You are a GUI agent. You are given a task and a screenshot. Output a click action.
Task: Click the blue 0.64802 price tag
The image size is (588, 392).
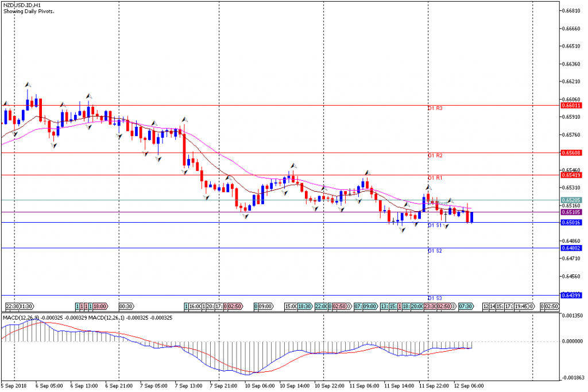tap(571, 248)
